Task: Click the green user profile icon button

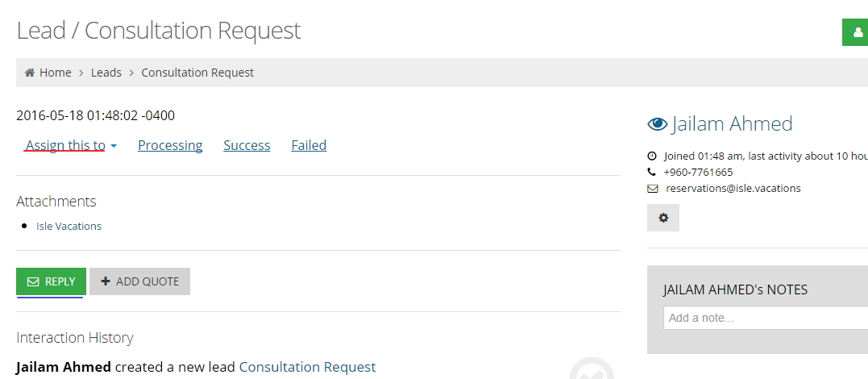Action: (854, 33)
